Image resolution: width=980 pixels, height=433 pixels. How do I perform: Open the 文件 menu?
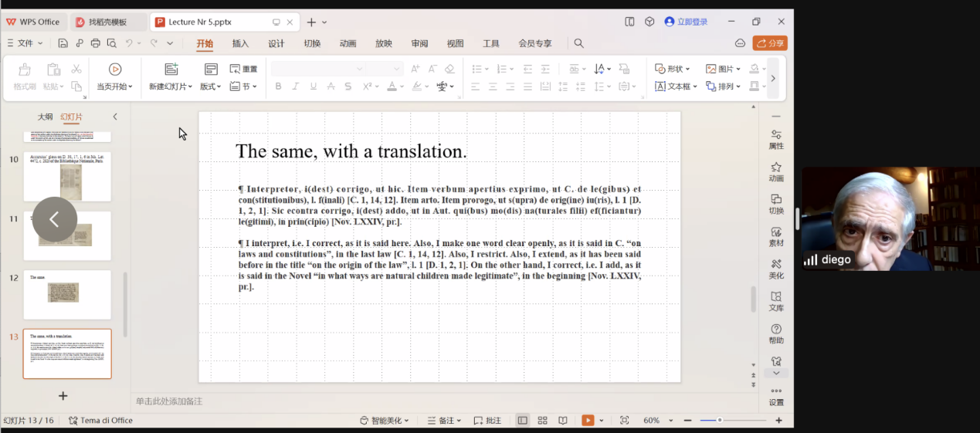(x=25, y=43)
